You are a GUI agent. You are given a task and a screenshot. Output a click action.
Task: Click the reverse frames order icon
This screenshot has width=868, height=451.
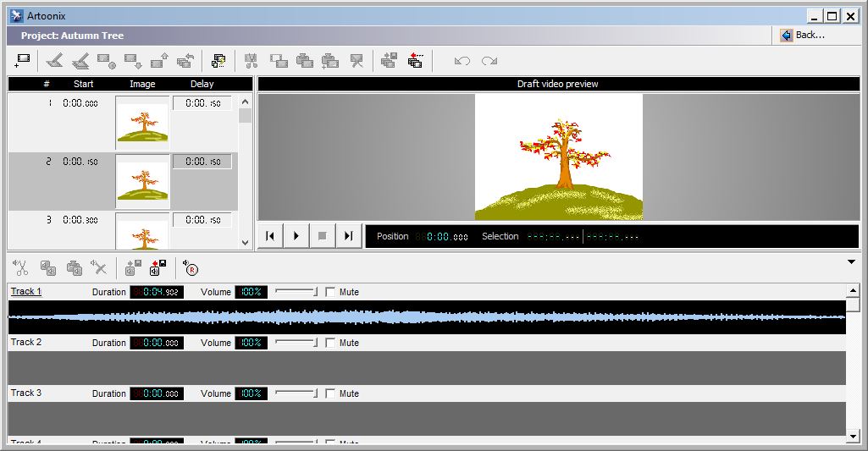pos(185,60)
